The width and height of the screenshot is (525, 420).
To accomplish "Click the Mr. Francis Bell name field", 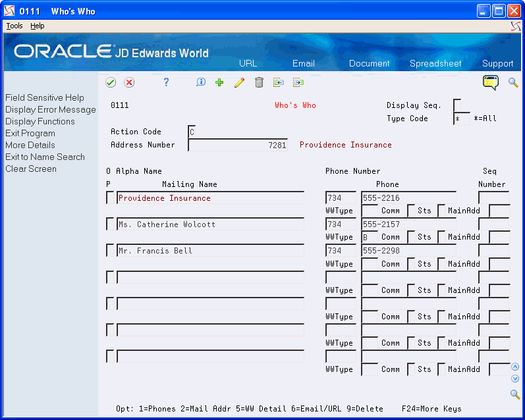I will (x=210, y=250).
